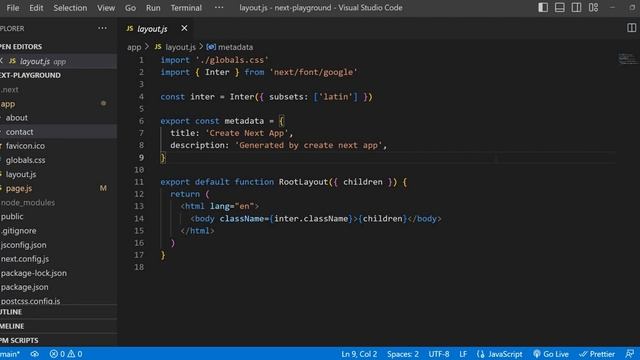Show more menu items ellipsis
Image resolution: width=640 pixels, height=360 pixels.
[219, 8]
